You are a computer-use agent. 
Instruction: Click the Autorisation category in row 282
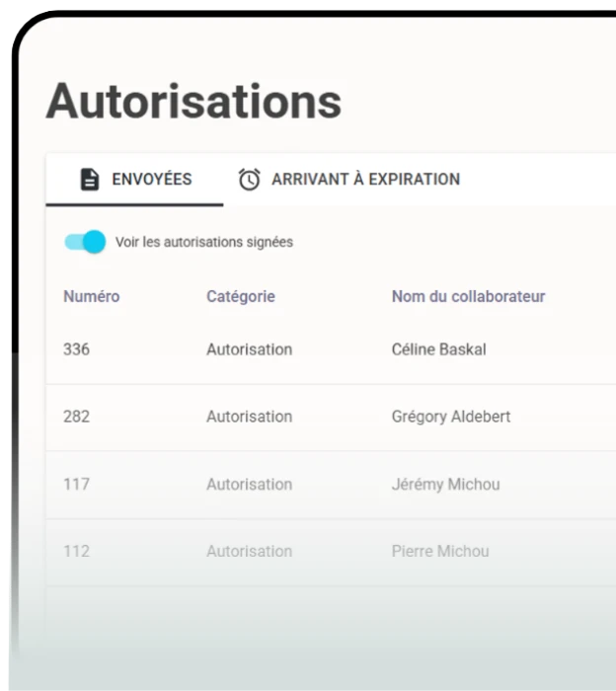pos(249,417)
